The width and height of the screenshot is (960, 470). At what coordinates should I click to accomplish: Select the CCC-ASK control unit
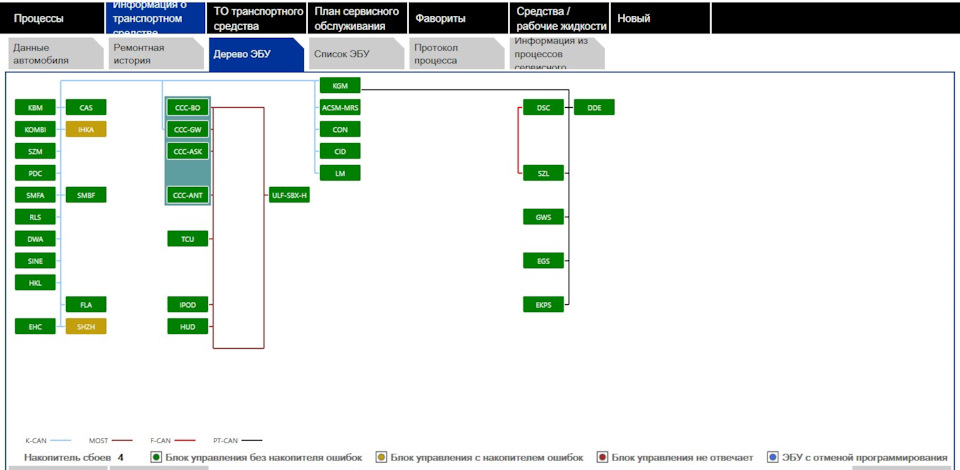187,151
